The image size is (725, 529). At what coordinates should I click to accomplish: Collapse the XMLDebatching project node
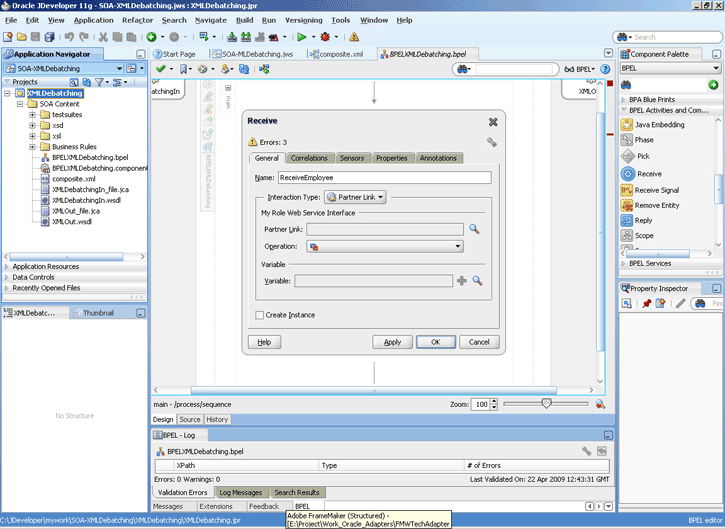click(x=8, y=93)
